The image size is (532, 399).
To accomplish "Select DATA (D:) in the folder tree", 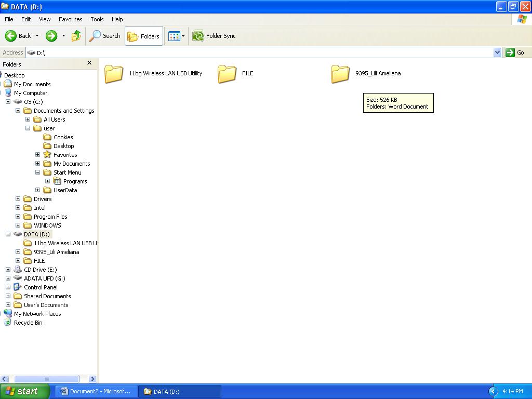I will click(36, 234).
